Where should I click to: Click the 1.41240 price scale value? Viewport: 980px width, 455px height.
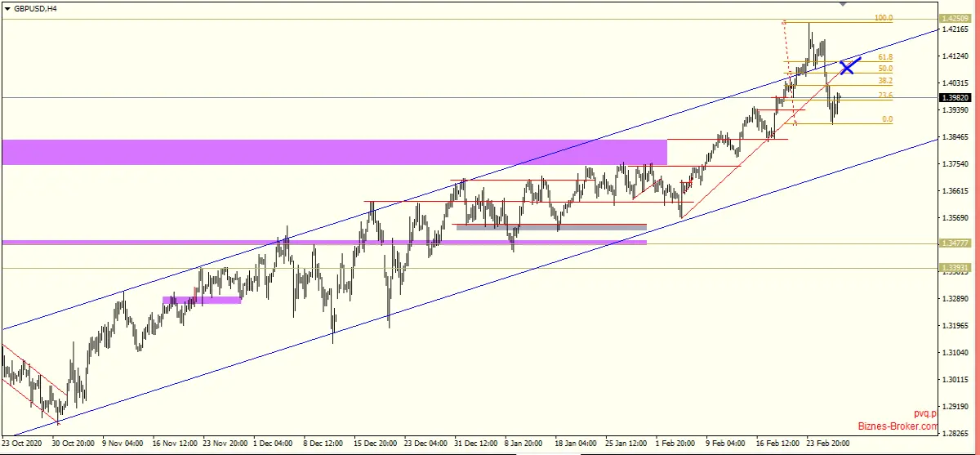pyautogui.click(x=955, y=56)
